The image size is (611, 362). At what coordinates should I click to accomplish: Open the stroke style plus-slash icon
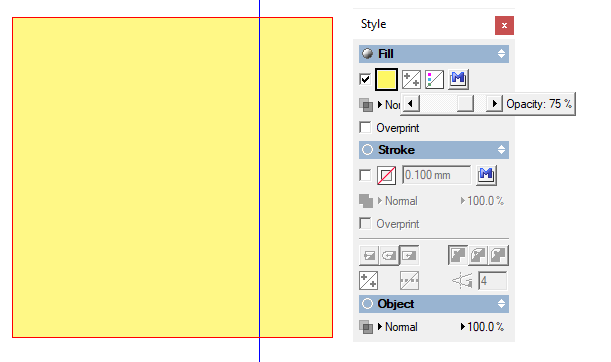click(x=368, y=281)
